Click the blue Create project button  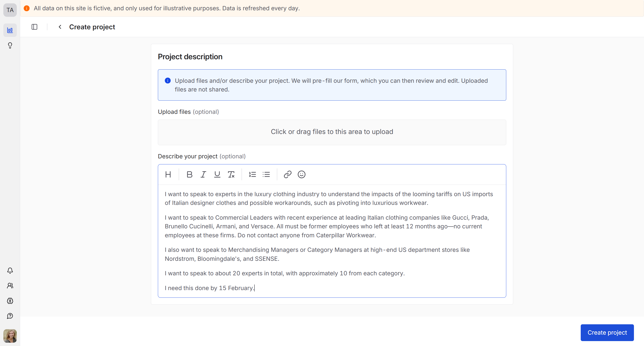[607, 333]
